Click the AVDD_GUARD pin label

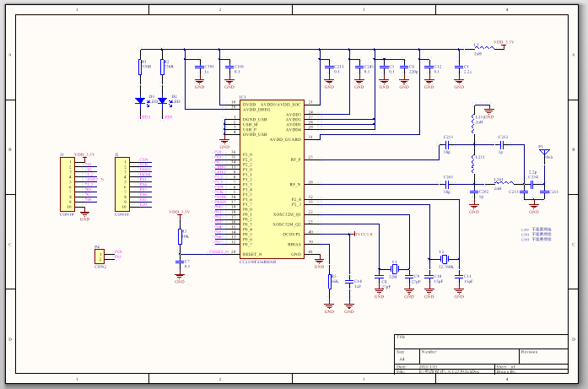click(285, 139)
